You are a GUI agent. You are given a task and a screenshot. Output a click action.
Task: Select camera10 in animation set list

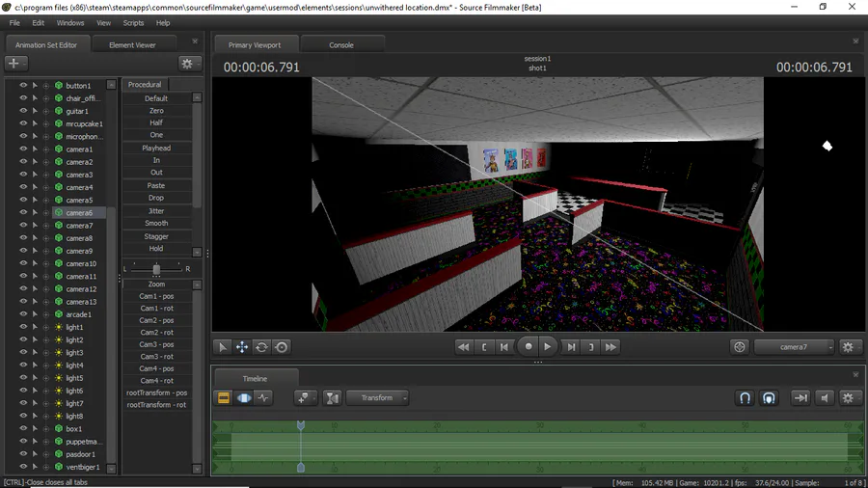(x=81, y=263)
